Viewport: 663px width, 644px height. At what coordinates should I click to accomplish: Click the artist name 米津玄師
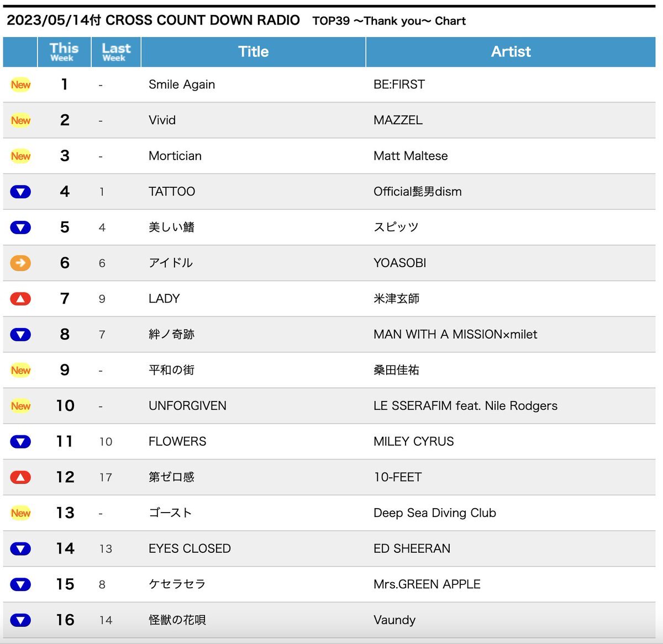(x=396, y=299)
